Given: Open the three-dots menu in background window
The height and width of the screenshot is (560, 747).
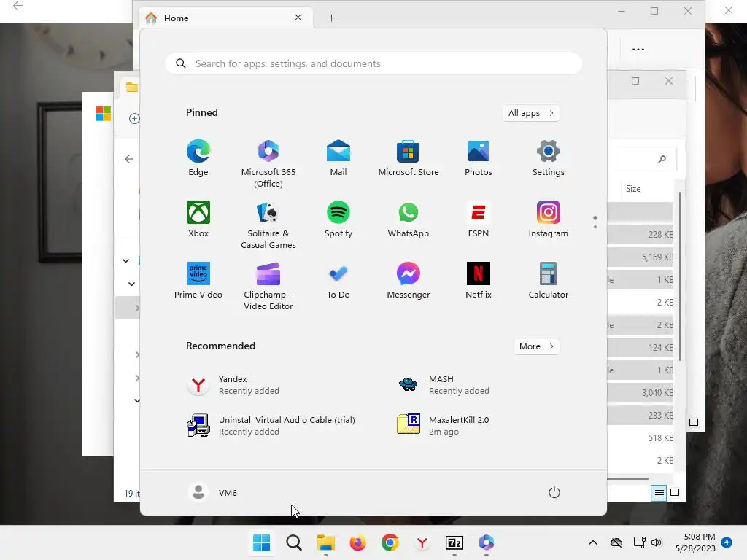Looking at the screenshot, I should pyautogui.click(x=638, y=49).
